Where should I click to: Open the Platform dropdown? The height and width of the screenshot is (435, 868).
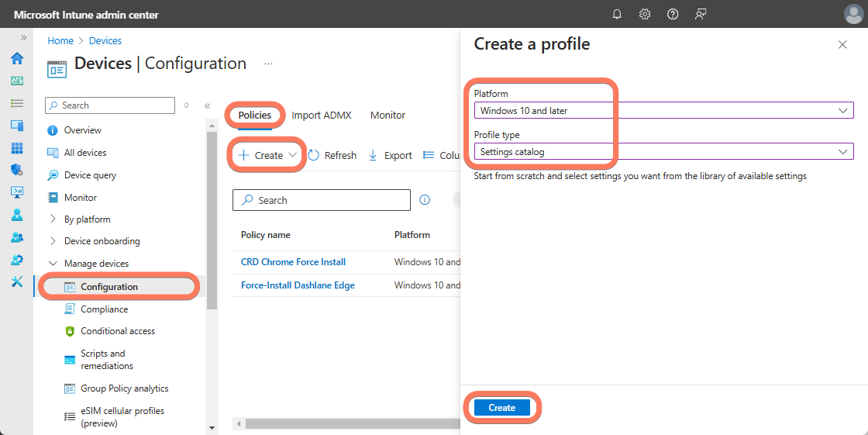tap(663, 111)
